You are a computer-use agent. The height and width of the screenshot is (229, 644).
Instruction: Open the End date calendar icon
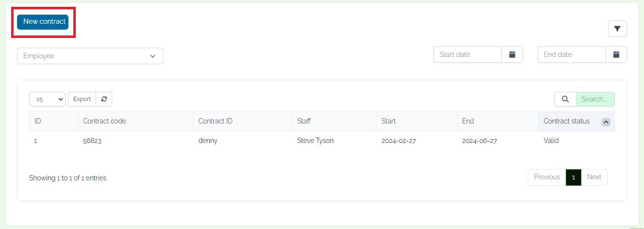click(x=616, y=54)
